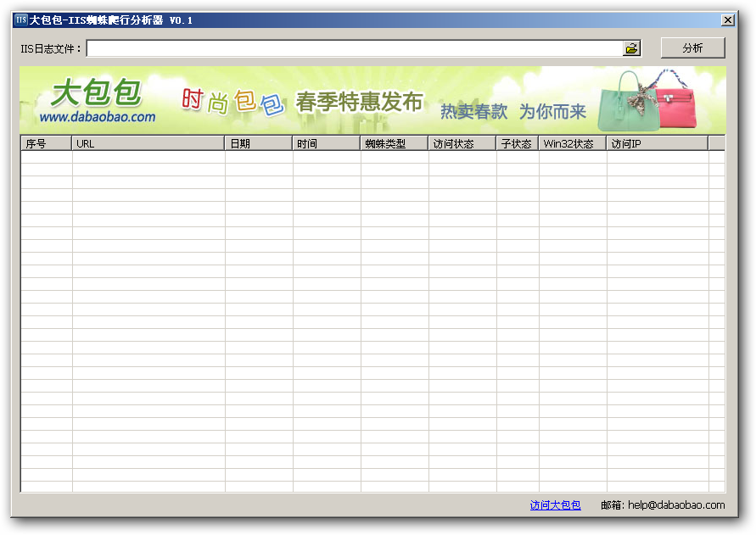
Task: Click the 子状态 column header
Action: click(x=518, y=143)
